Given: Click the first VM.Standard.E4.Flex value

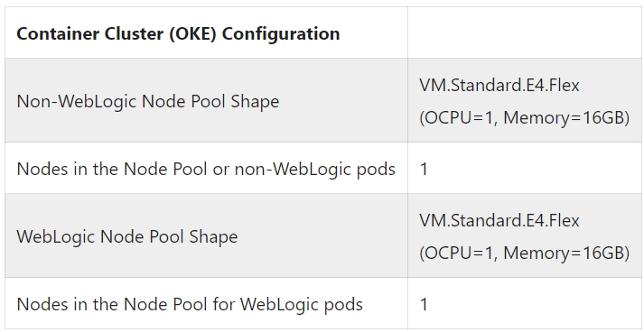Looking at the screenshot, I should coord(499,86).
